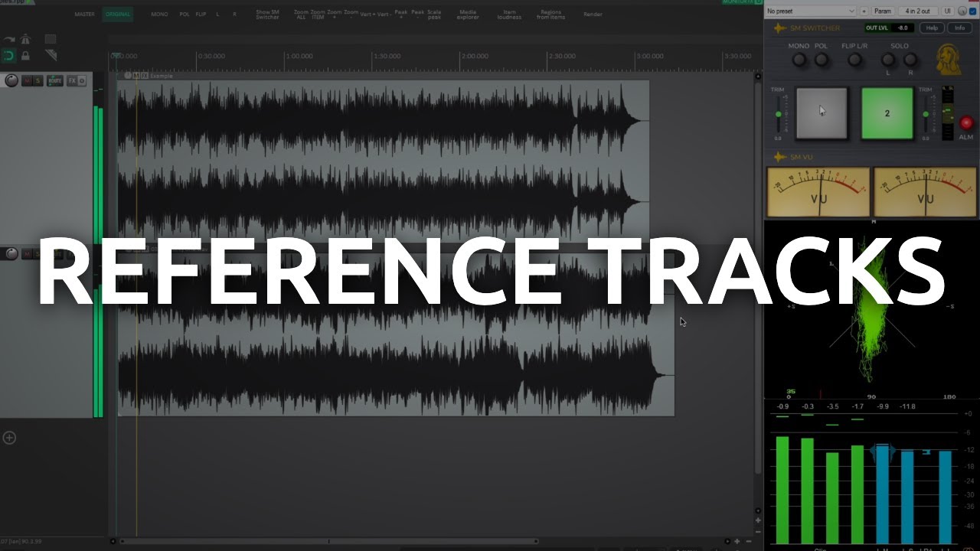The image size is (980, 551).
Task: Click first track record-arm knob icon
Action: point(11,80)
